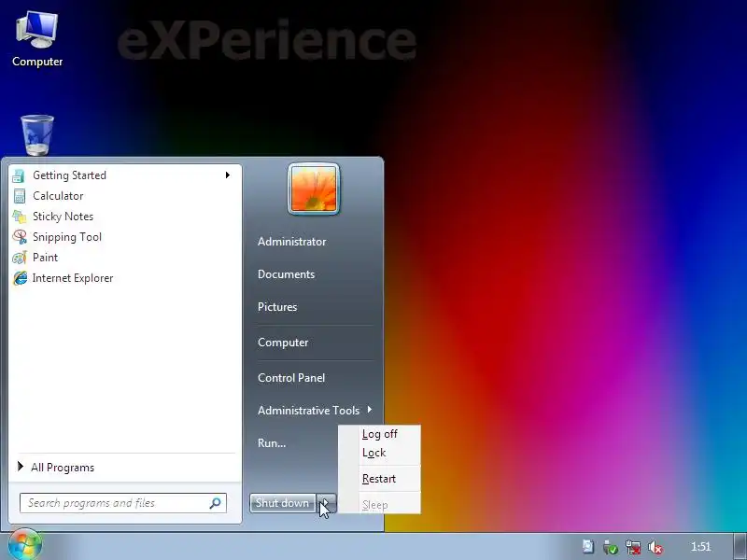Image resolution: width=747 pixels, height=560 pixels.
Task: Click the Action Center tray icon
Action: pos(588,547)
